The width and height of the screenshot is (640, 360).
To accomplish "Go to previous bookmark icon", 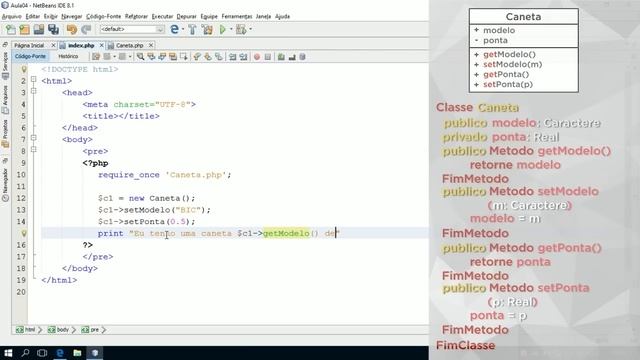I will [196, 57].
